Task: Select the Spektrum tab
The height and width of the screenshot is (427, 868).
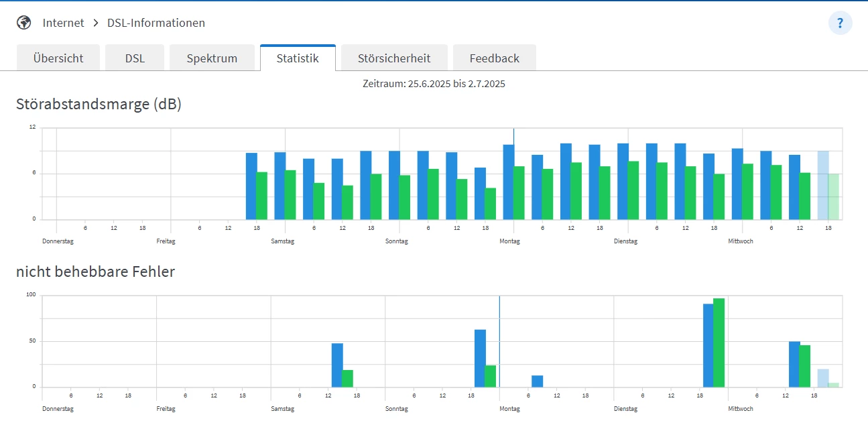Action: coord(212,58)
